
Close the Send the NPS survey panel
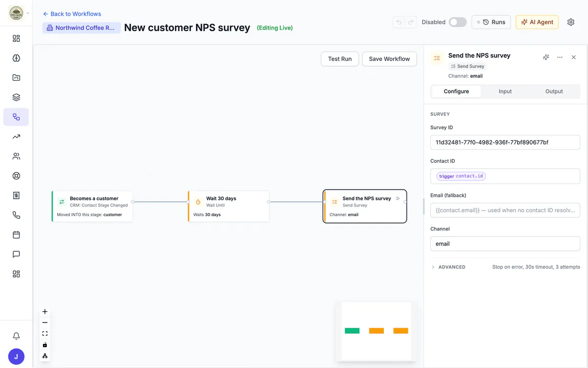pyautogui.click(x=574, y=57)
